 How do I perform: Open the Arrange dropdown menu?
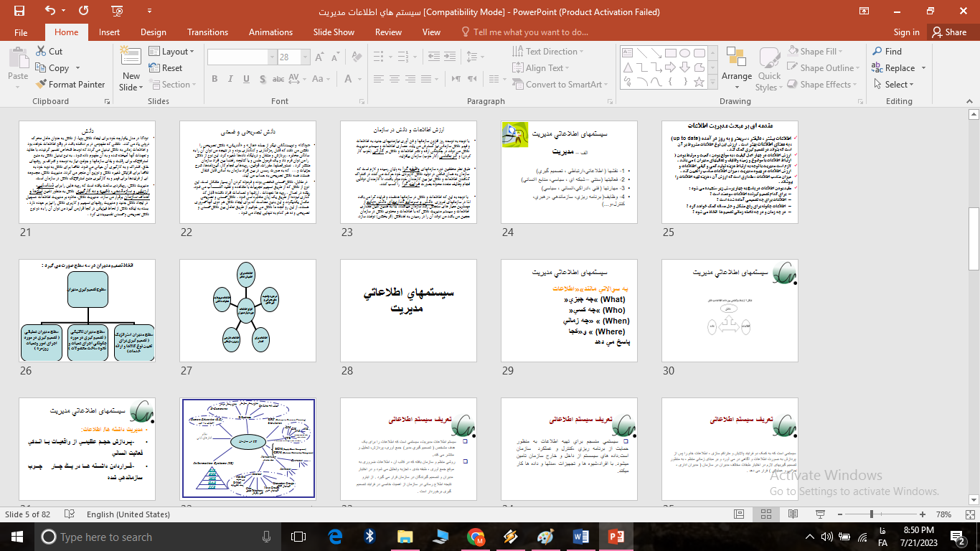tap(736, 68)
